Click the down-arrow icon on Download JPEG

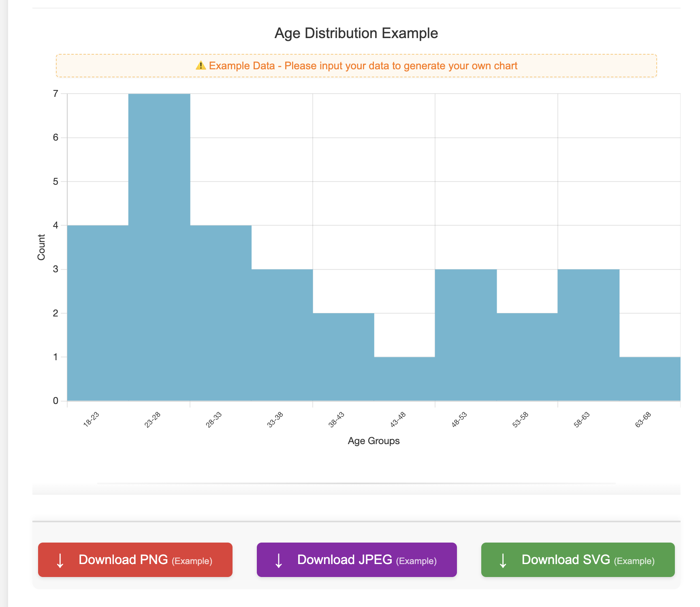click(279, 560)
